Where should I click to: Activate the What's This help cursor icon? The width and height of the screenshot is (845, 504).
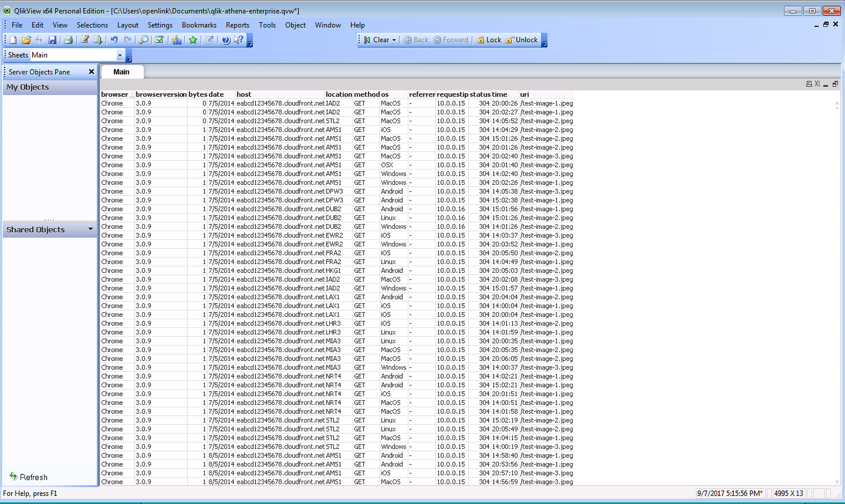click(x=239, y=40)
